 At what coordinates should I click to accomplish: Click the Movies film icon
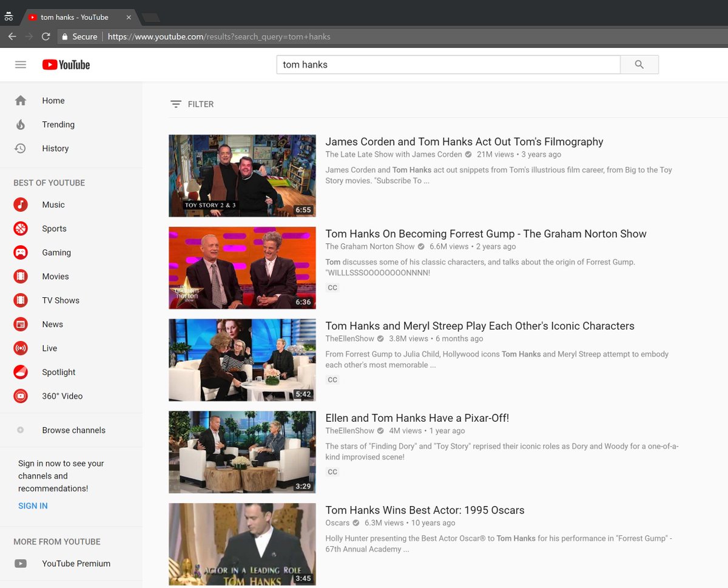(21, 276)
